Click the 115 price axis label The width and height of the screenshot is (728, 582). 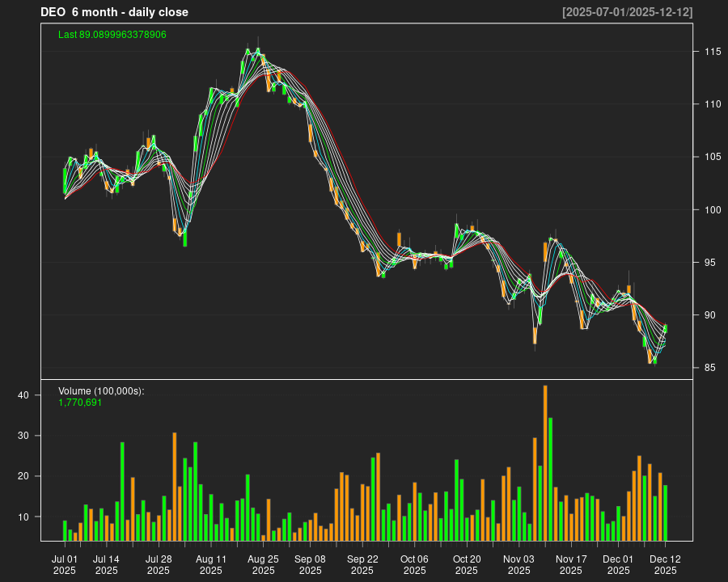coord(713,52)
